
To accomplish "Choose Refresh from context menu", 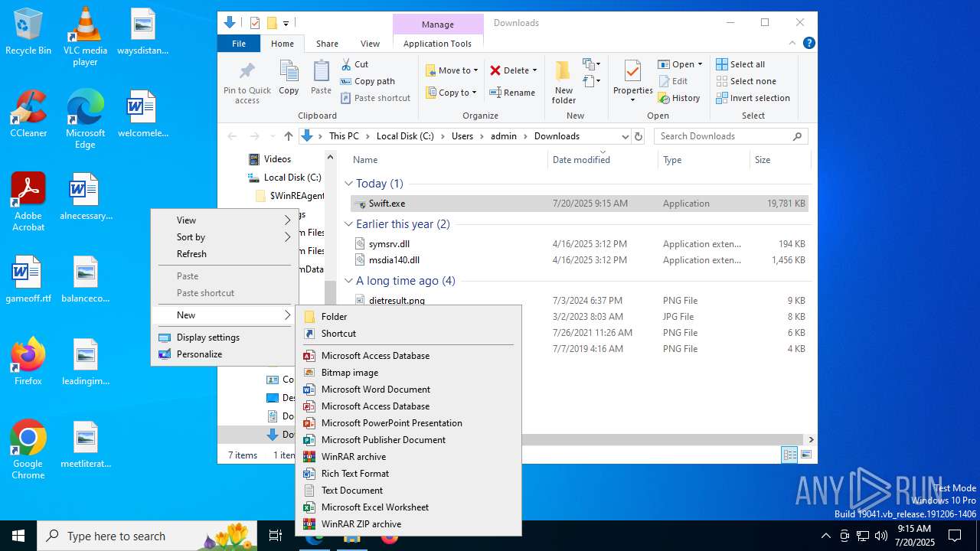I will pos(224,254).
